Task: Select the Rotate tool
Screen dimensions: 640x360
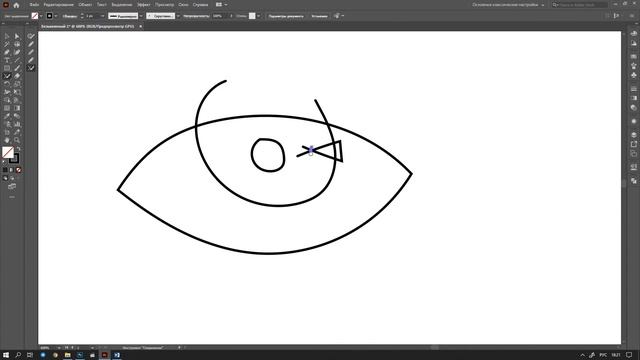Action: [x=7, y=84]
